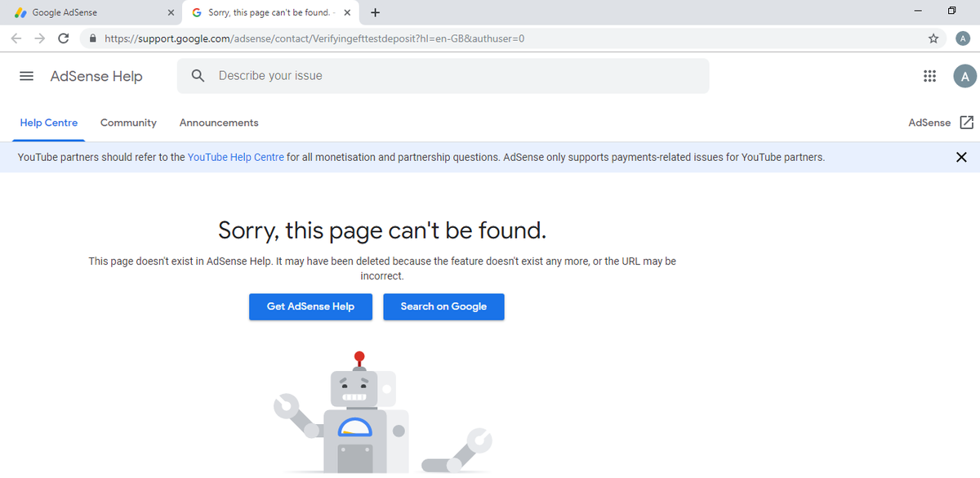Switch to the Community tab

pos(128,123)
